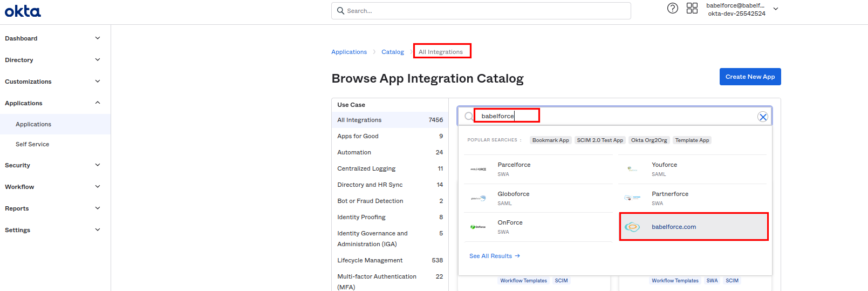Click the Okta logo
The image size is (868, 291).
pyautogui.click(x=23, y=11)
